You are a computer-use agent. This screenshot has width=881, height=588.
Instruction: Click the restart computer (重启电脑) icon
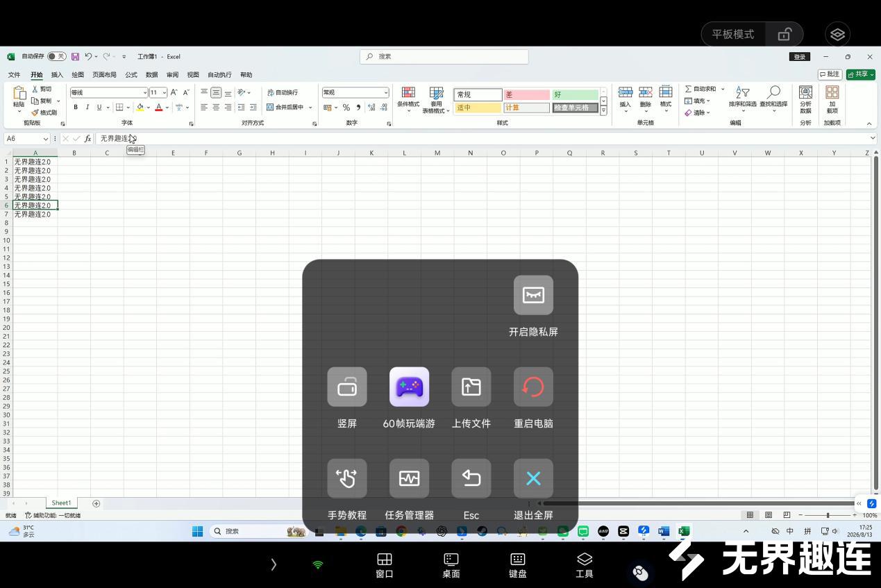coord(533,387)
